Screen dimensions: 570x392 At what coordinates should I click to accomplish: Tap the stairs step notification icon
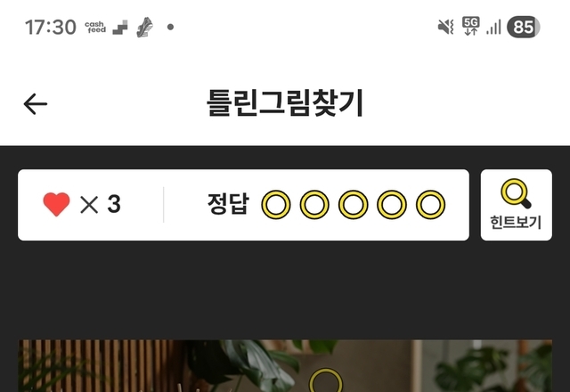click(x=120, y=28)
